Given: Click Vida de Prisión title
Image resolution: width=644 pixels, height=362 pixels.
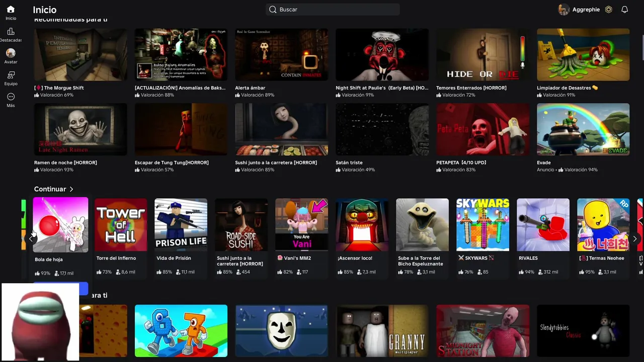Looking at the screenshot, I should (175, 258).
